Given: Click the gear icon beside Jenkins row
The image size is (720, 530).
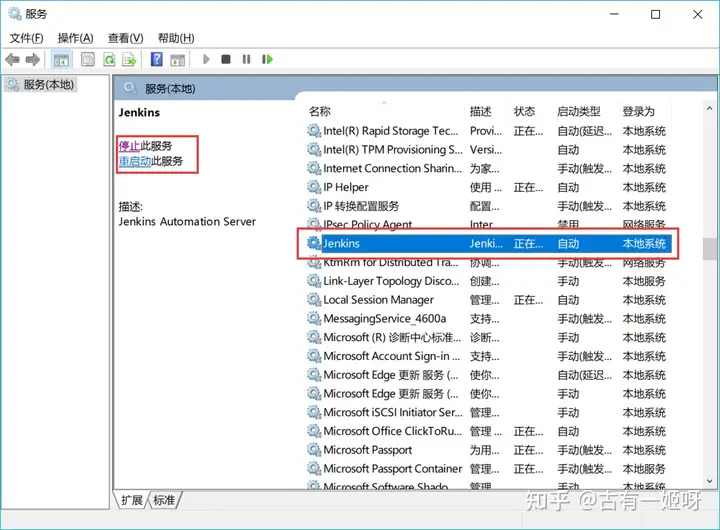Looking at the screenshot, I should [x=314, y=243].
